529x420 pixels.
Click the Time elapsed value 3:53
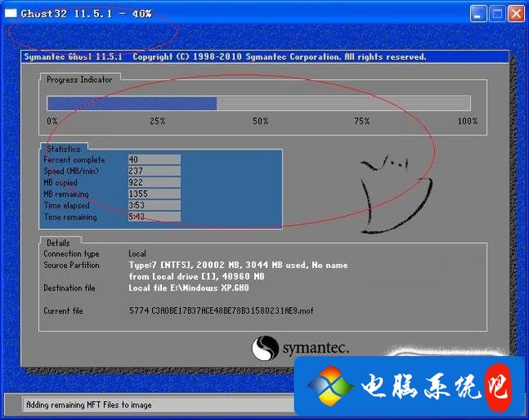point(154,205)
